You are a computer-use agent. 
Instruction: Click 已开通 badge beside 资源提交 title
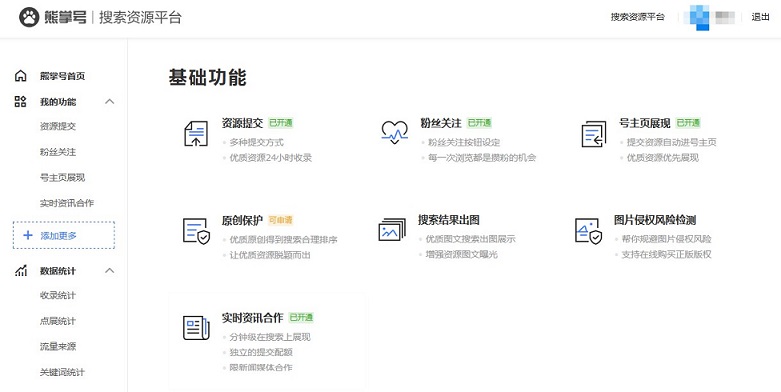point(280,123)
